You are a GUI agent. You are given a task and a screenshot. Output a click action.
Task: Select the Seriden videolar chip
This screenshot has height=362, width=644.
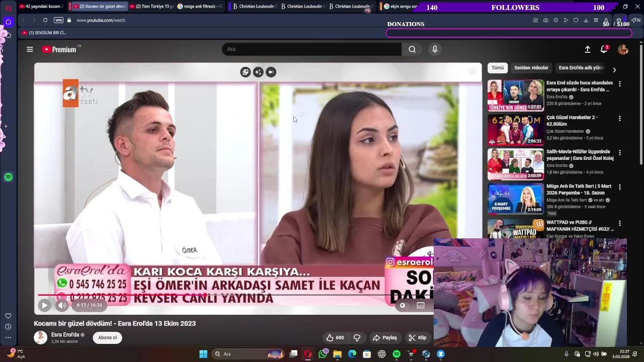[531, 68]
